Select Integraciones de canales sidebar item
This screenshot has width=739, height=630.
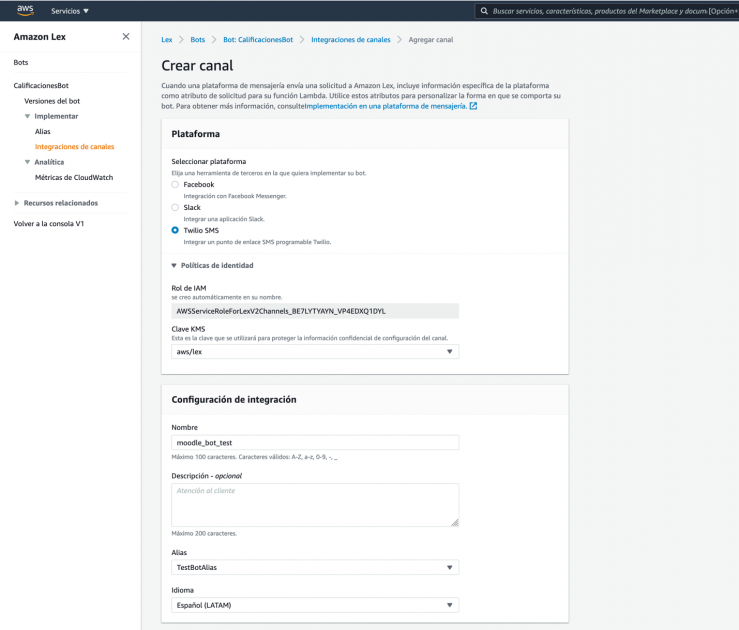[x=74, y=147]
